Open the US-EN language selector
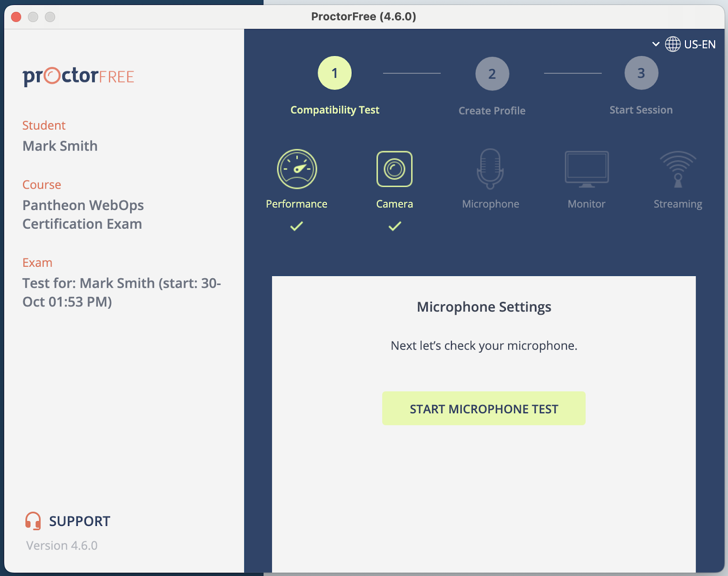The image size is (728, 576). pos(699,44)
